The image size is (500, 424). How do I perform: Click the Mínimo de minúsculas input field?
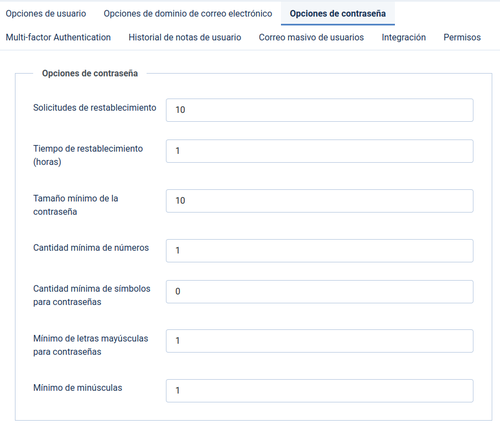click(x=320, y=391)
